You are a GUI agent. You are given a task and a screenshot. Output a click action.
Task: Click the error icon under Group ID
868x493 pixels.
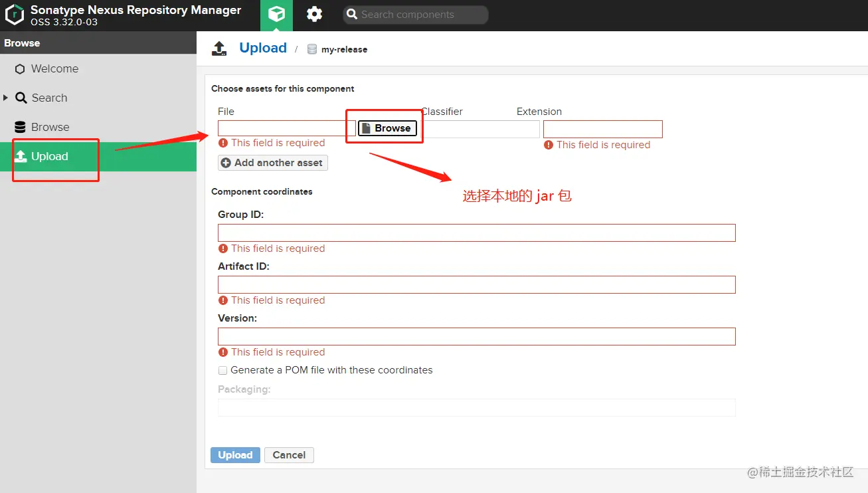point(223,248)
